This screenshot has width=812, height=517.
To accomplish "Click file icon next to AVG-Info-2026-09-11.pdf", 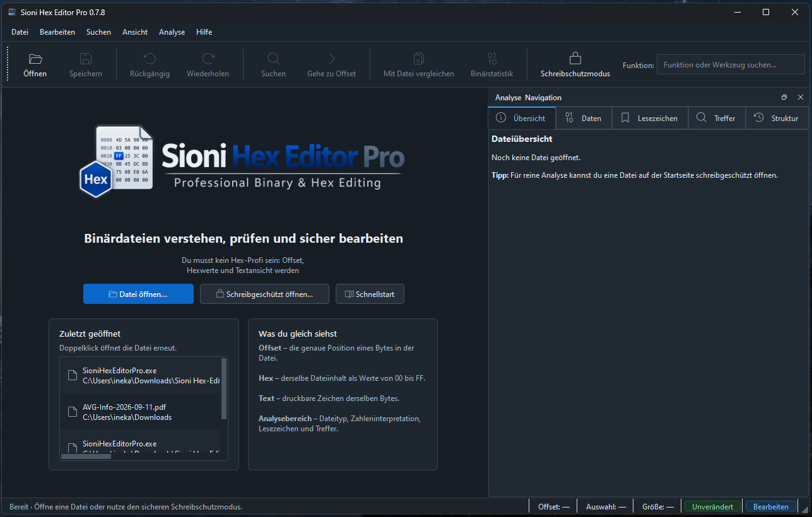I will point(72,412).
